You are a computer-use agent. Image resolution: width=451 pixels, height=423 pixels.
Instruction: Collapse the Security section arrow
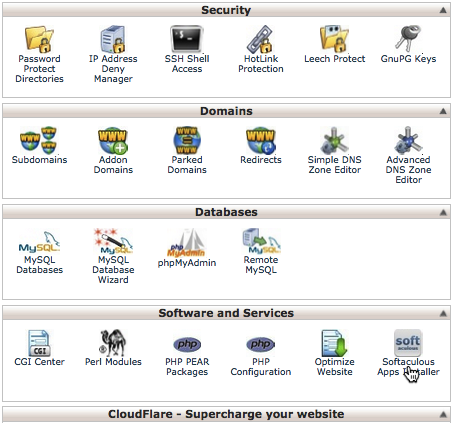pyautogui.click(x=443, y=10)
